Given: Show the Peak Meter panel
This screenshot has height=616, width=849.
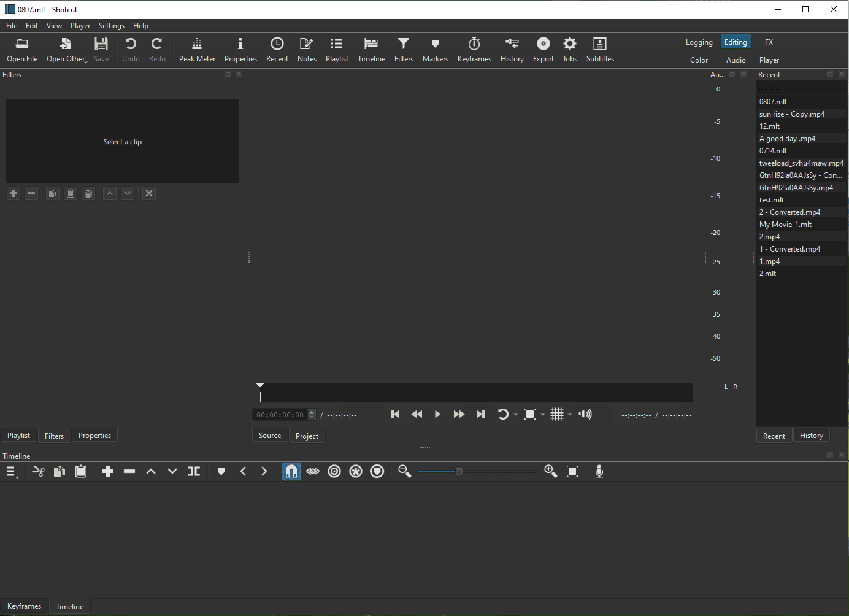Looking at the screenshot, I should (197, 50).
